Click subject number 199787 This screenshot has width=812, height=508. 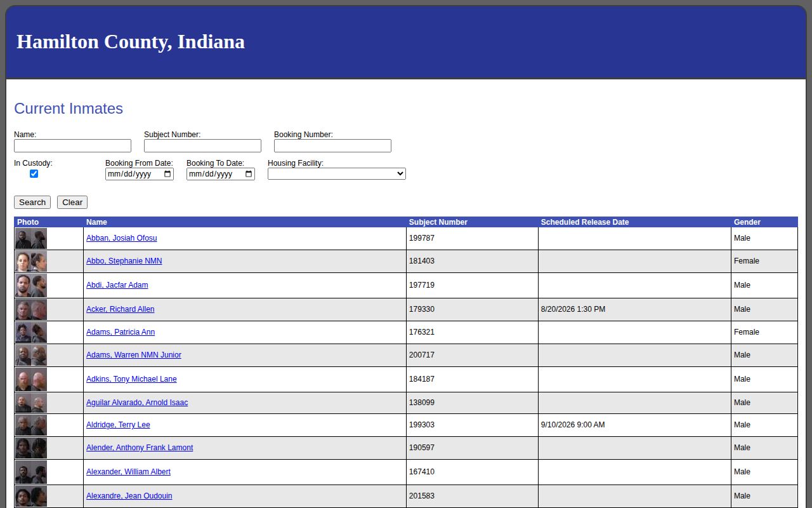422,238
